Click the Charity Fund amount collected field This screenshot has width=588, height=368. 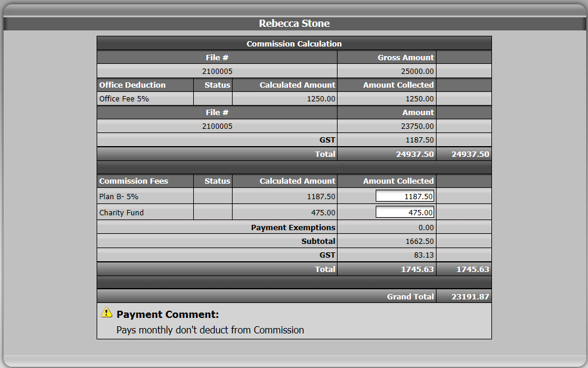pos(405,212)
